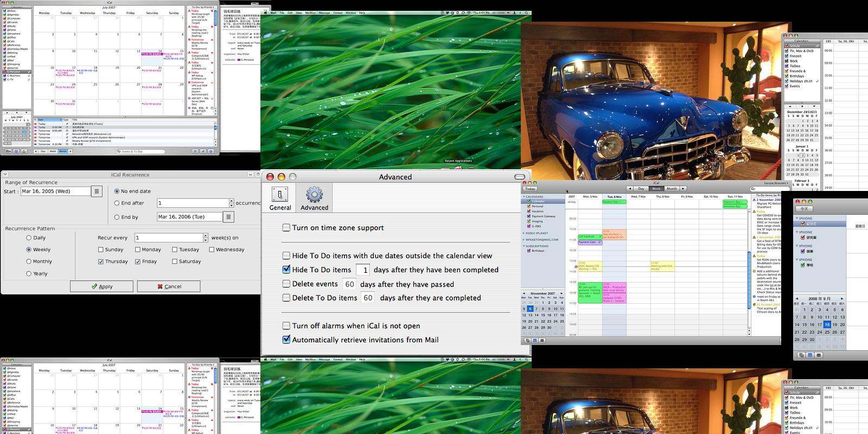Show previous month in 2008 年 9 月 mini calendar
The image size is (868, 434).
click(x=797, y=298)
